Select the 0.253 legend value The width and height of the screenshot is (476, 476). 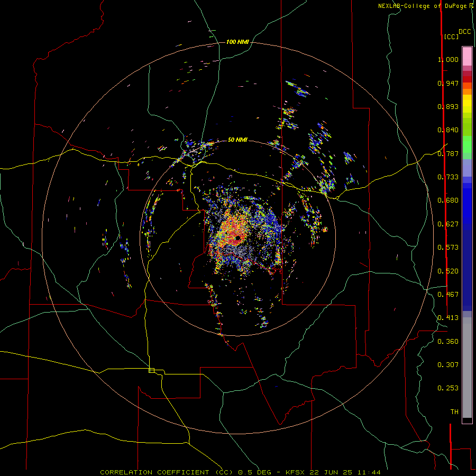click(448, 388)
